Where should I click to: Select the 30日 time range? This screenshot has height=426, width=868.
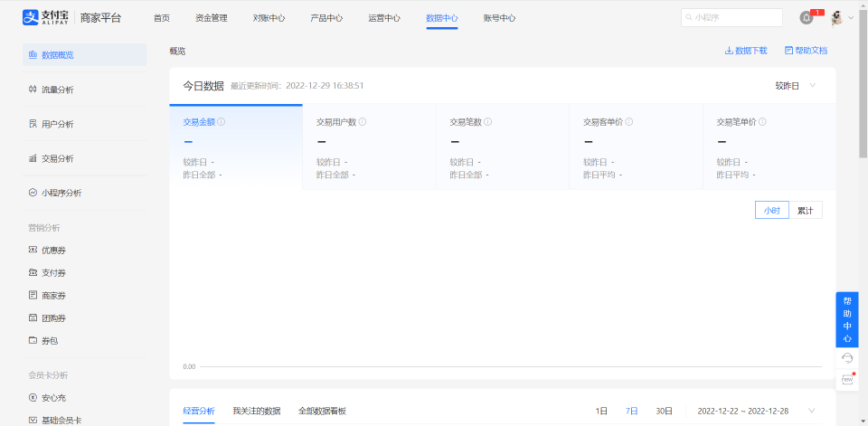click(x=664, y=411)
